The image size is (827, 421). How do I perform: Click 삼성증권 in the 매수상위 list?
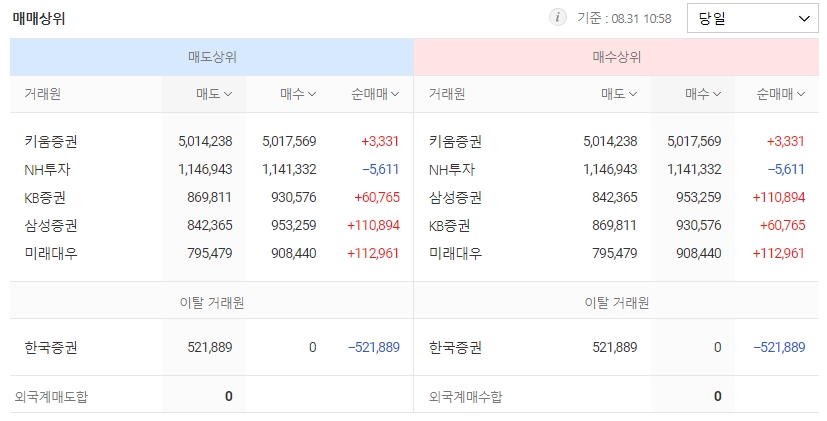[455, 197]
